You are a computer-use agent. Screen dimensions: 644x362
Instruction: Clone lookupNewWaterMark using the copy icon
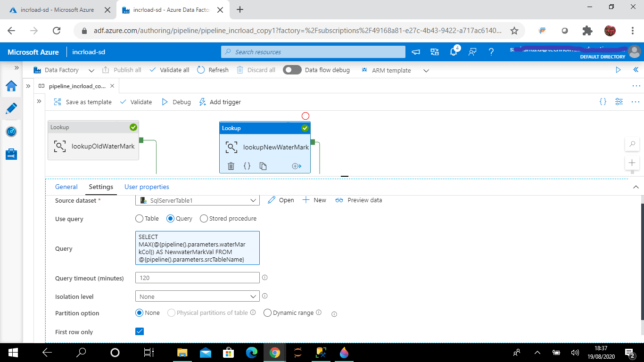coord(263,166)
